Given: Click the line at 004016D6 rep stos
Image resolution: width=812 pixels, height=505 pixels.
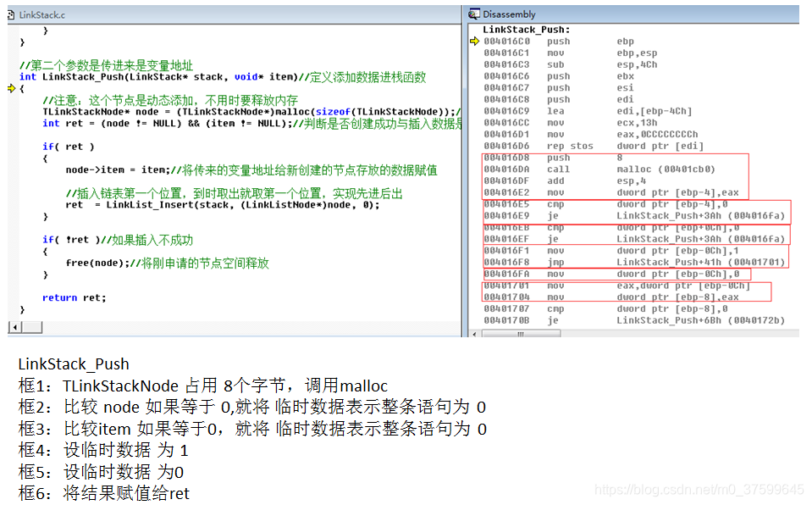Looking at the screenshot, I should (594, 146).
